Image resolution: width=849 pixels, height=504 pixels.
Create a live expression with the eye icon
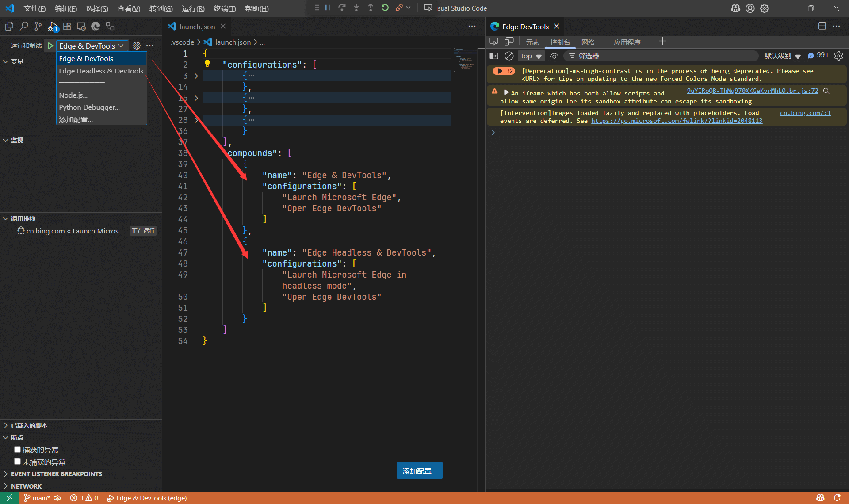point(554,56)
